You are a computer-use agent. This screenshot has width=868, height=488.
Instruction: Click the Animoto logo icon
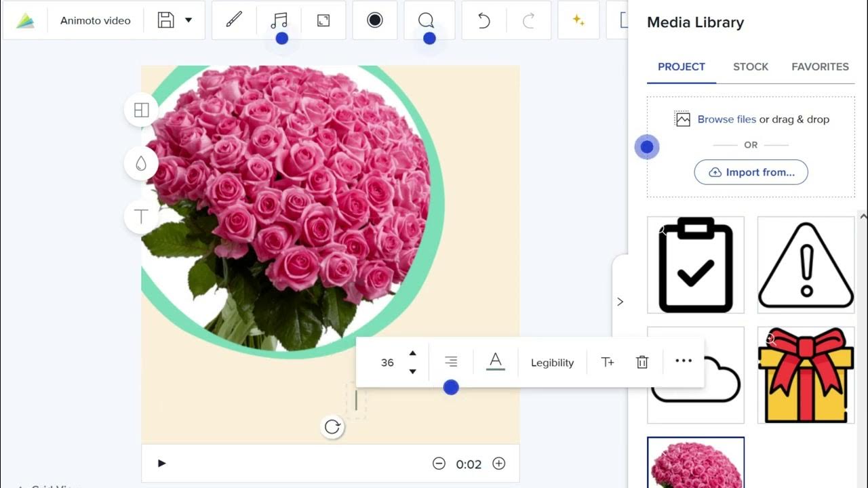25,21
